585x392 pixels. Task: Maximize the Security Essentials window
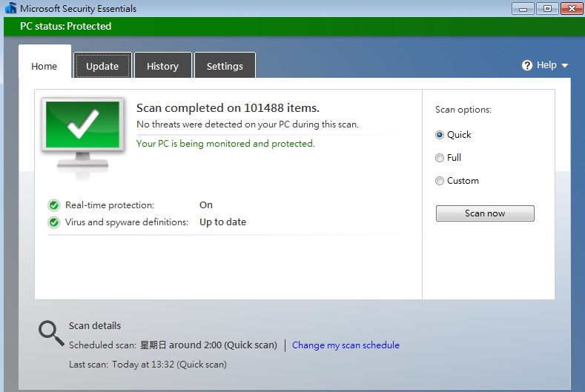(547, 9)
